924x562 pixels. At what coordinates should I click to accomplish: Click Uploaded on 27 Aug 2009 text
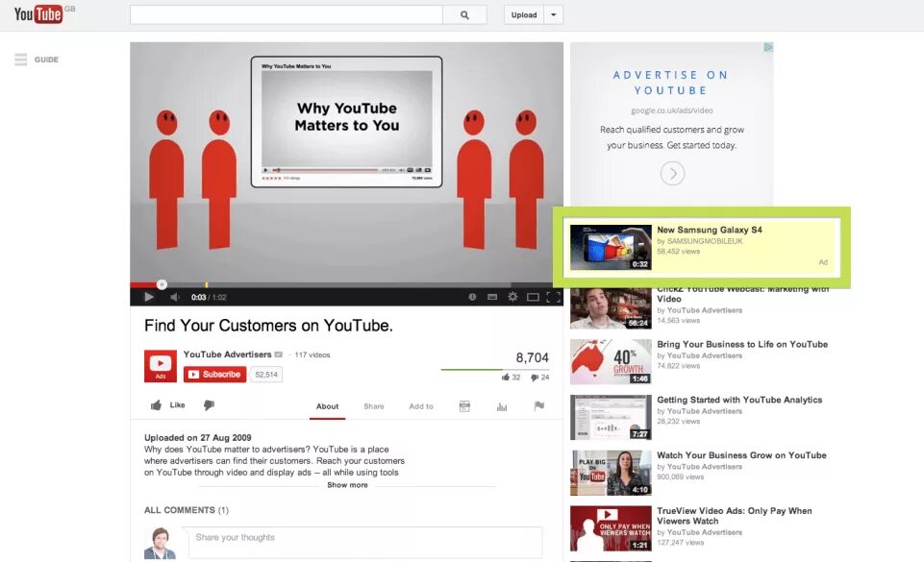pos(198,438)
